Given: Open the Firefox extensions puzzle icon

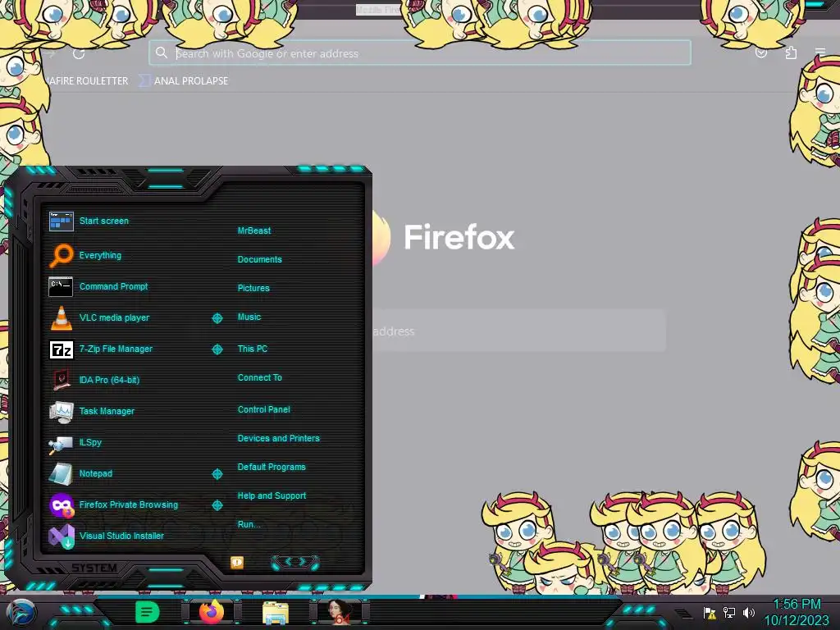Looking at the screenshot, I should point(791,52).
